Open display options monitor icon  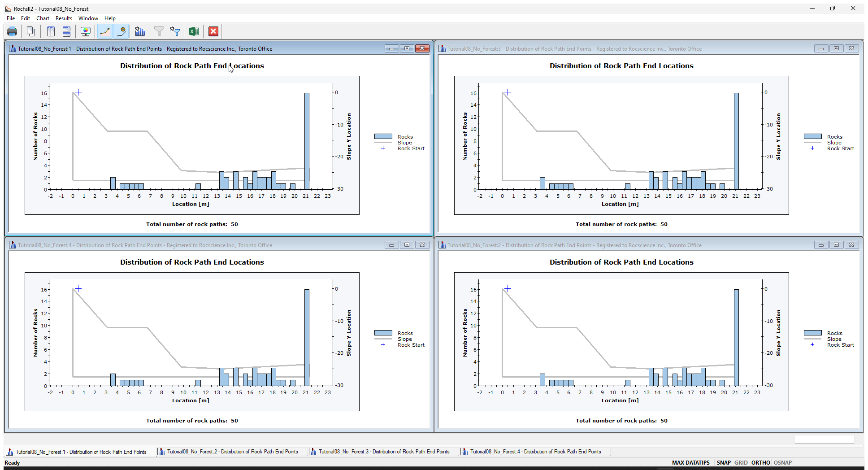[x=86, y=31]
